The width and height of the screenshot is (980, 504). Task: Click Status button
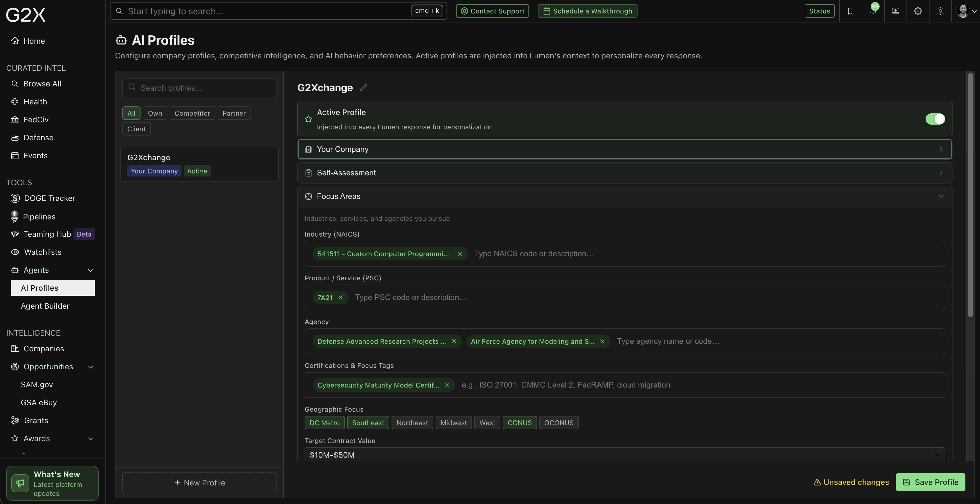(820, 11)
